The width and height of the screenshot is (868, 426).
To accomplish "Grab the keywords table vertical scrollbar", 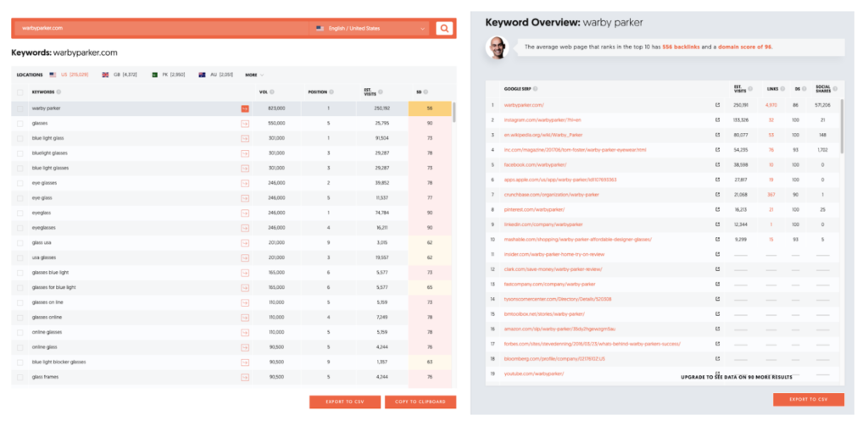I will tap(454, 112).
